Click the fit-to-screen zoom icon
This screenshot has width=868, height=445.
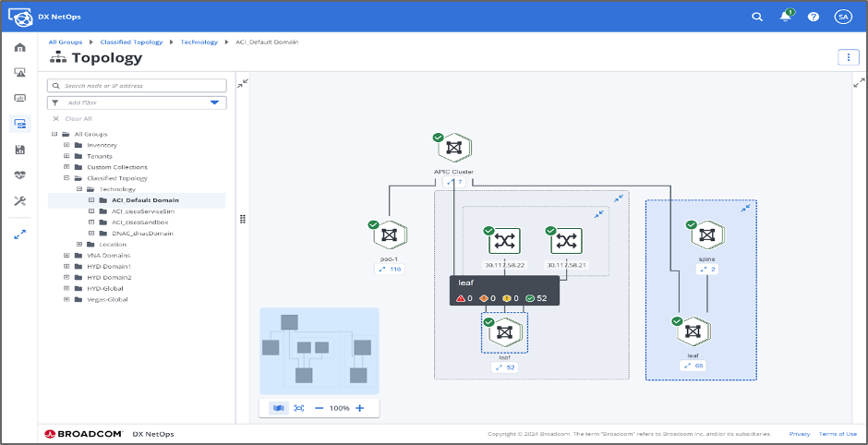tap(299, 408)
